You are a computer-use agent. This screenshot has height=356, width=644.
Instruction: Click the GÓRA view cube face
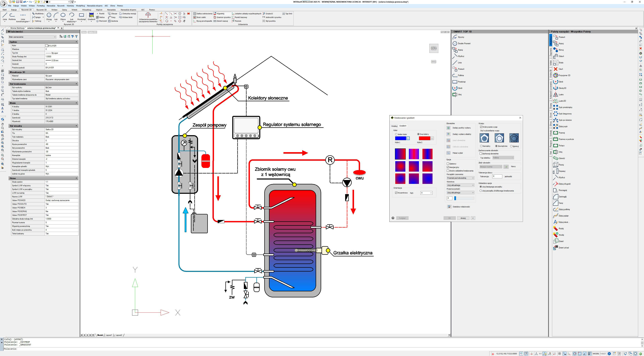tap(434, 48)
